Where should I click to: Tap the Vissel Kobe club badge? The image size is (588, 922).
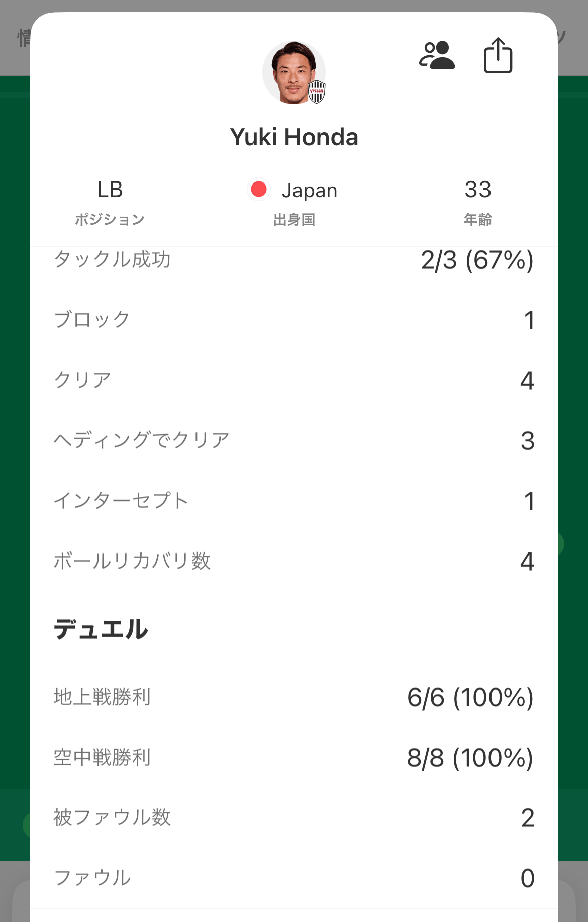pyautogui.click(x=317, y=91)
